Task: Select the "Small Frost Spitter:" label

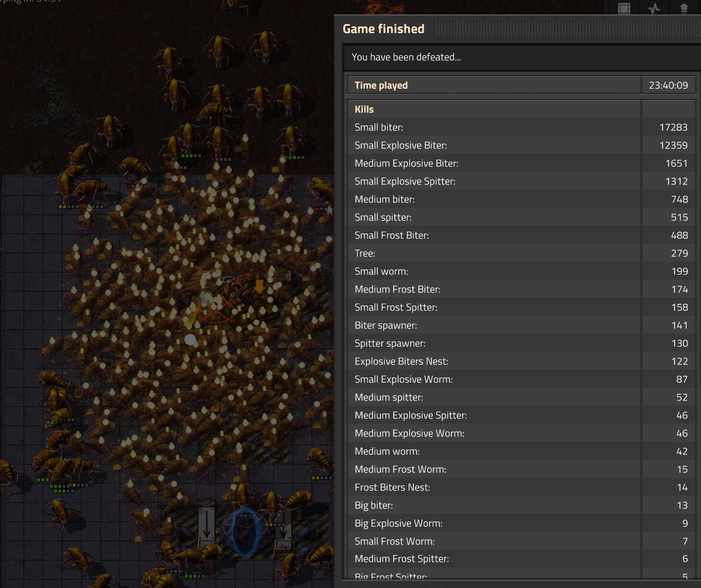Action: coord(396,307)
